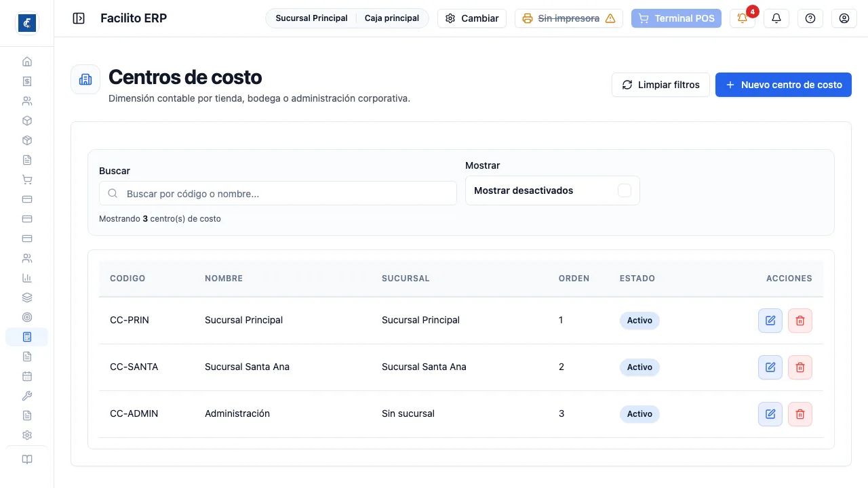Click the Facilito ERP title text
Screen dimensions: 868x488
pyautogui.click(x=134, y=18)
